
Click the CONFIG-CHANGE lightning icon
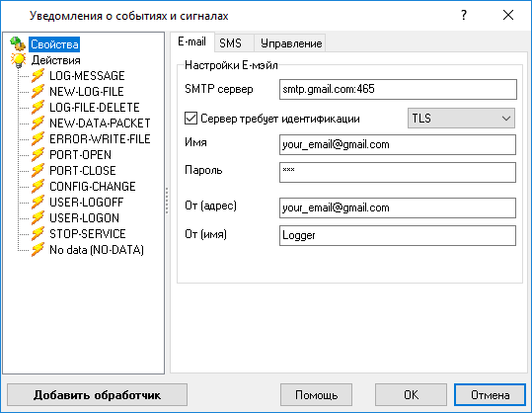tap(38, 186)
